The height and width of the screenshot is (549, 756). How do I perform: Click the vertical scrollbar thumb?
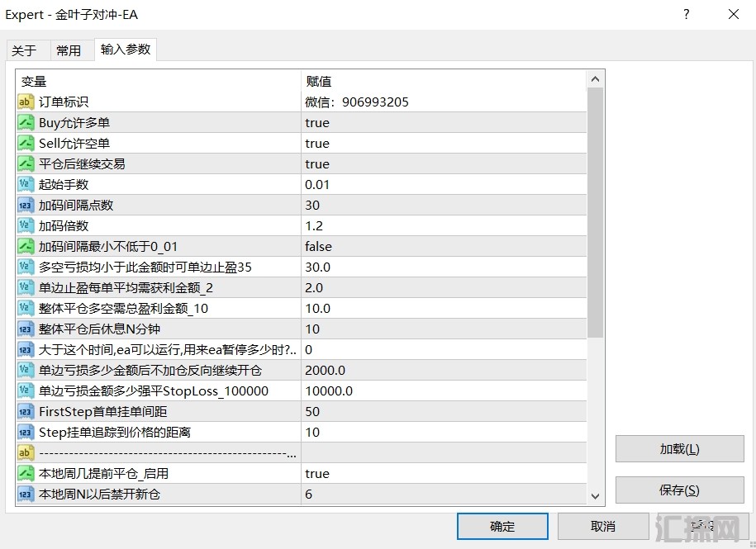coord(596,213)
